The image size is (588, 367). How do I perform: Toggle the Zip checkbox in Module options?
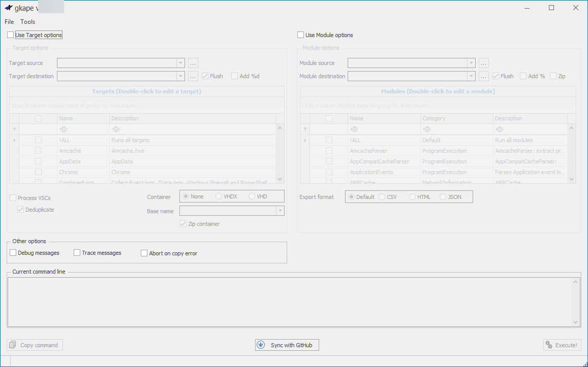553,76
